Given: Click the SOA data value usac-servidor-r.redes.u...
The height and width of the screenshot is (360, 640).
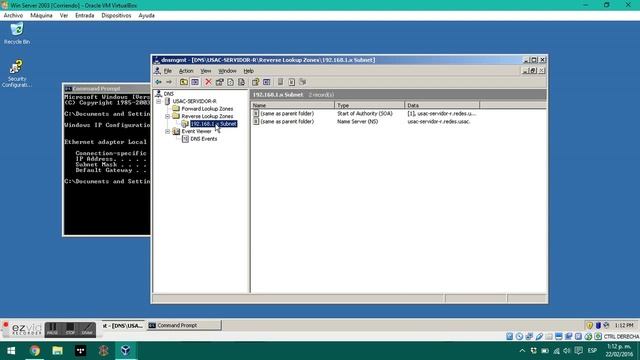Looking at the screenshot, I should click(441, 114).
